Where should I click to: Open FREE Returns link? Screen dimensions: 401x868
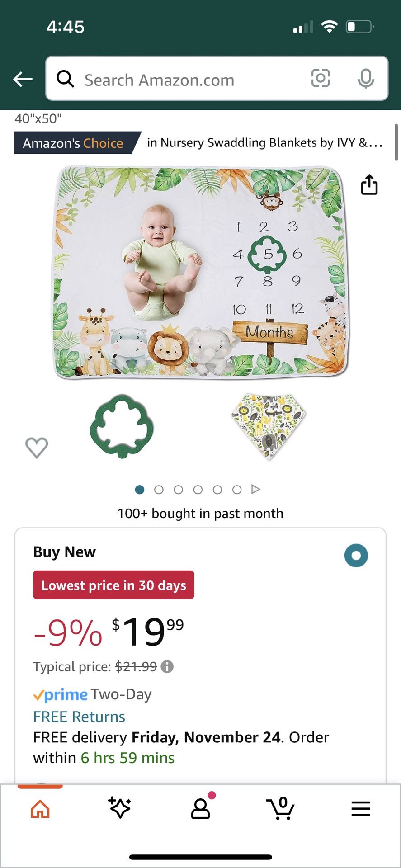(79, 717)
